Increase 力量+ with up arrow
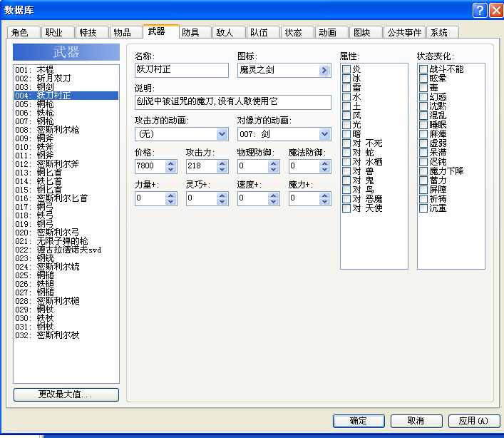504x438 pixels. point(171,195)
